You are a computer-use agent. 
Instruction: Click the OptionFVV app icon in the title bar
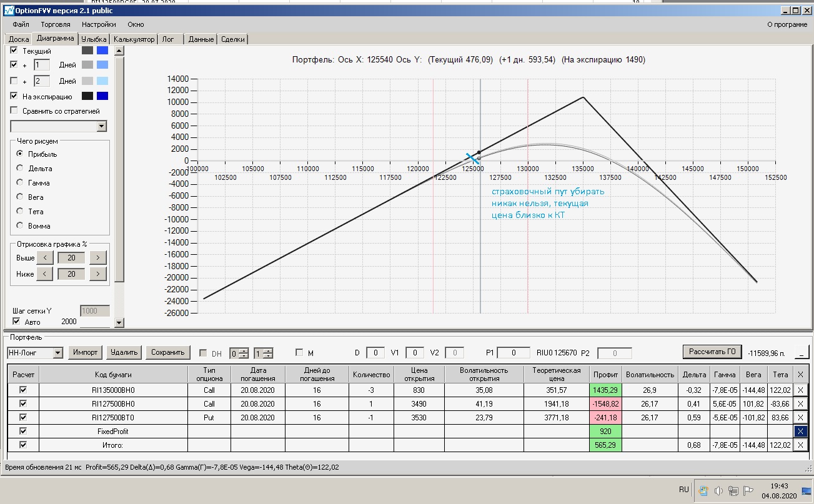[9, 11]
